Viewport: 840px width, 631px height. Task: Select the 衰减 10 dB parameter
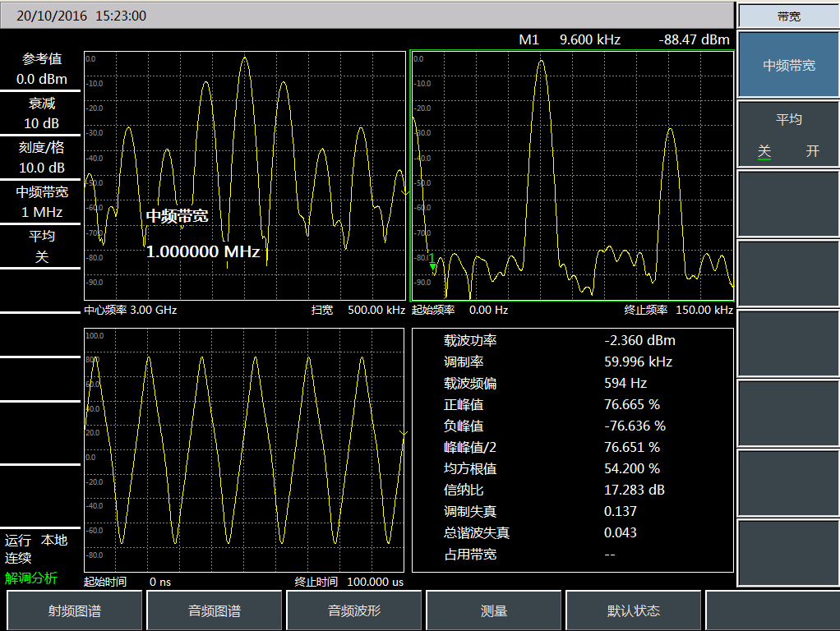tap(42, 113)
